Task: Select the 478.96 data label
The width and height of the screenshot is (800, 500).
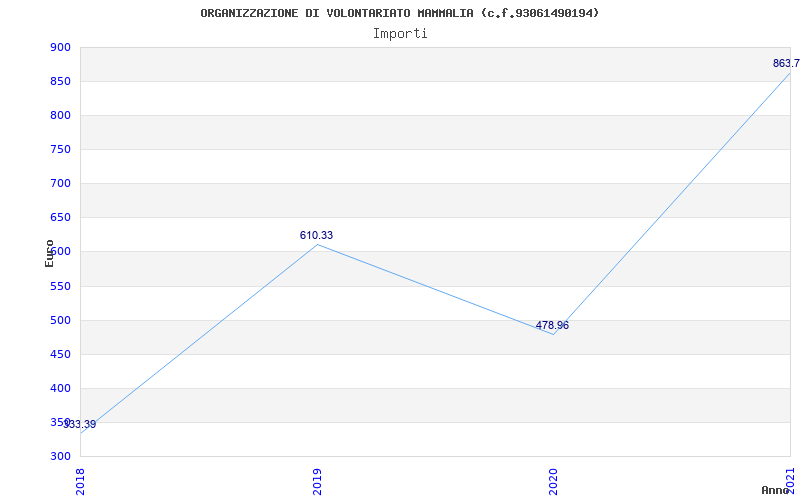Action: pos(552,326)
